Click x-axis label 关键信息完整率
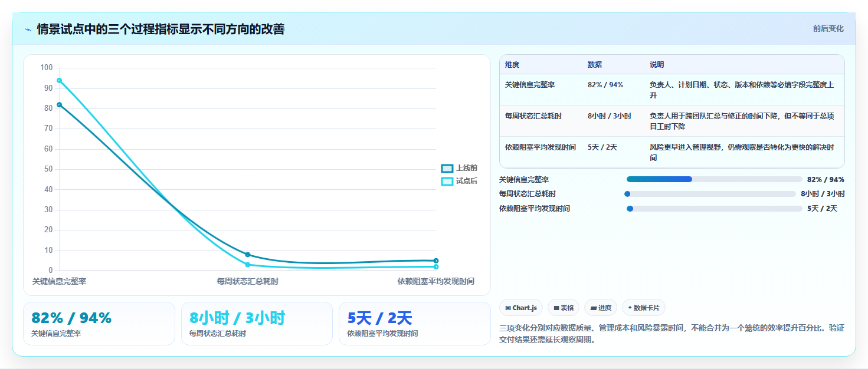The height and width of the screenshot is (369, 868). 59,282
